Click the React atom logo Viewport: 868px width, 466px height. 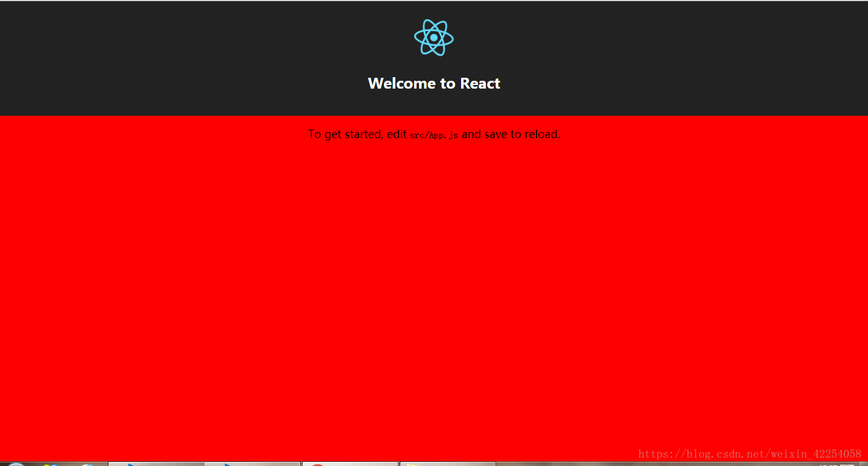tap(434, 37)
